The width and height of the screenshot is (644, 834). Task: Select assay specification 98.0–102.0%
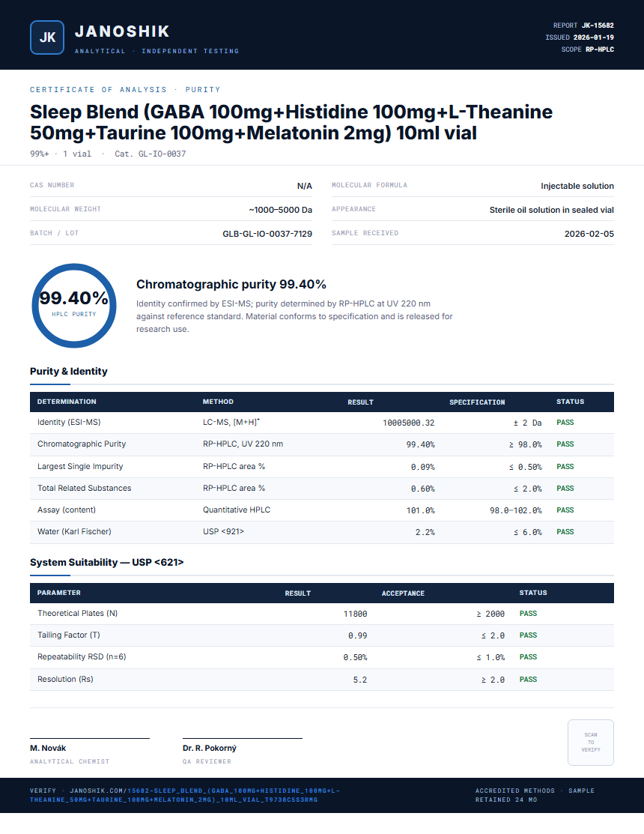[x=515, y=510]
